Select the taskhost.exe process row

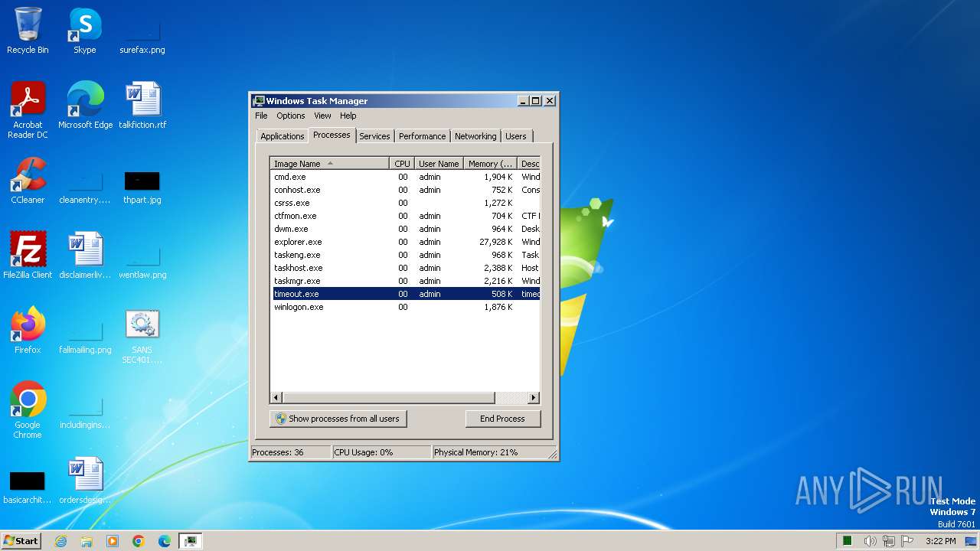(405, 268)
